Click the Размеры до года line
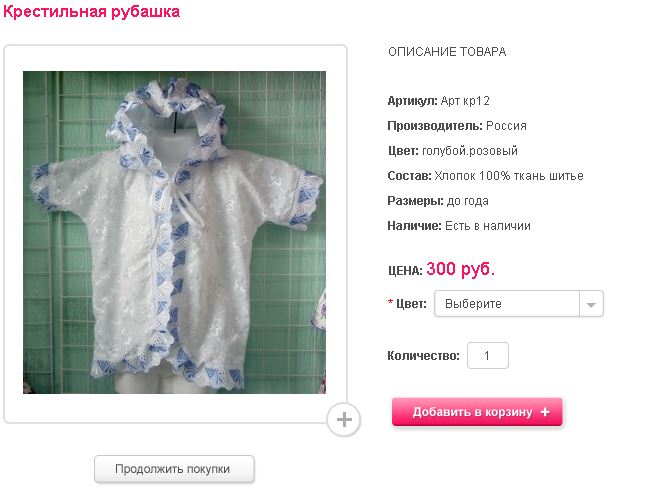656x496 pixels. (x=438, y=201)
